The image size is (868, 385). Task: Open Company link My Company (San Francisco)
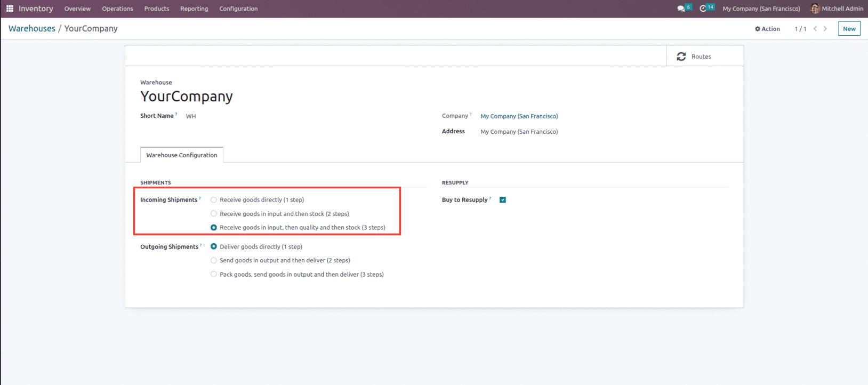[x=519, y=116]
